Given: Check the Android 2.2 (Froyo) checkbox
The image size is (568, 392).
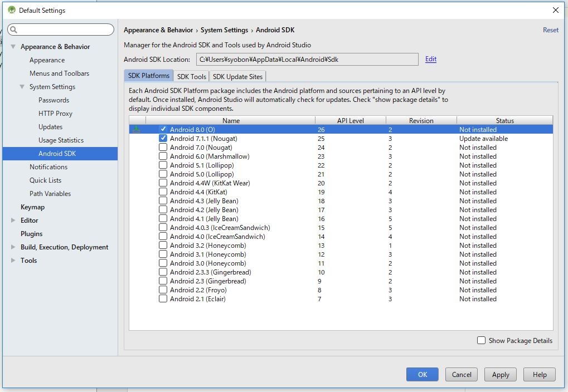Looking at the screenshot, I should point(163,290).
